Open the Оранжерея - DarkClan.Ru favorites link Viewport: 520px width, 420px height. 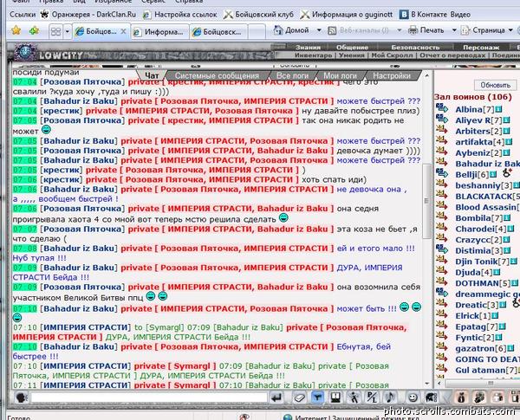88,15
